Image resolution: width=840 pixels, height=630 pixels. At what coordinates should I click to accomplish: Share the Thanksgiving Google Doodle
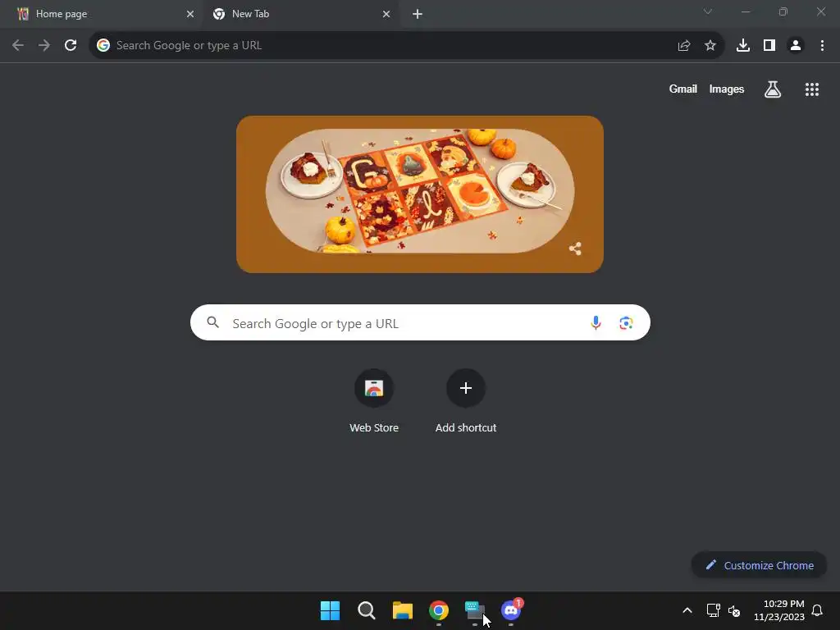[575, 249]
